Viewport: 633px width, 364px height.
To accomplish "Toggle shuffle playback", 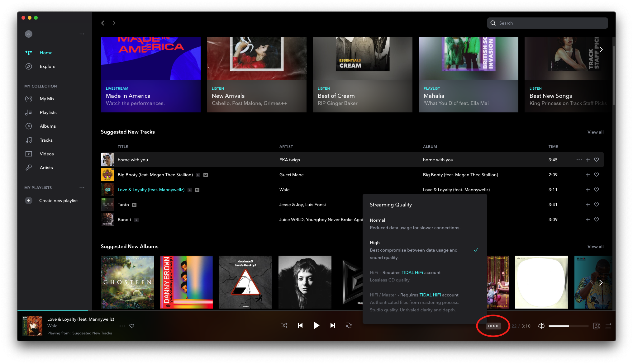I will (284, 325).
